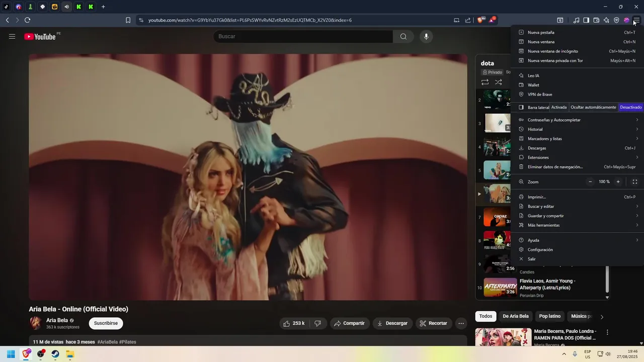
Task: Choose Eliminar datos de navegación
Action: 577,167
